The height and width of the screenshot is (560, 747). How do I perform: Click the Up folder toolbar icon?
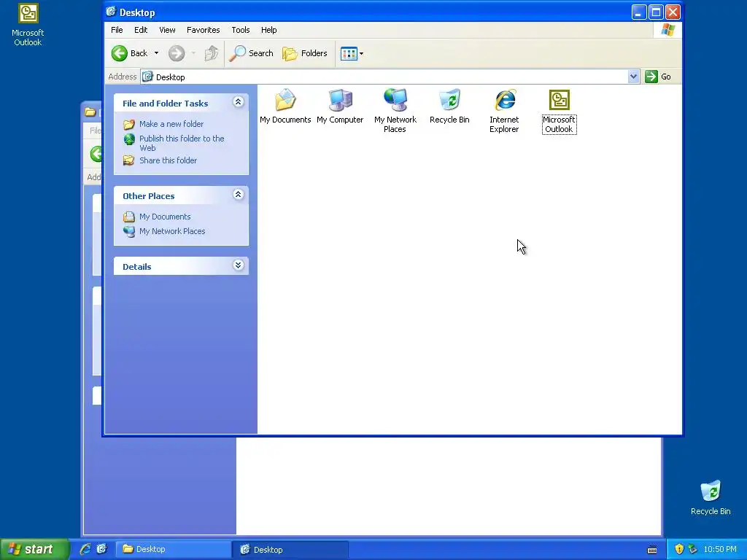tap(211, 53)
